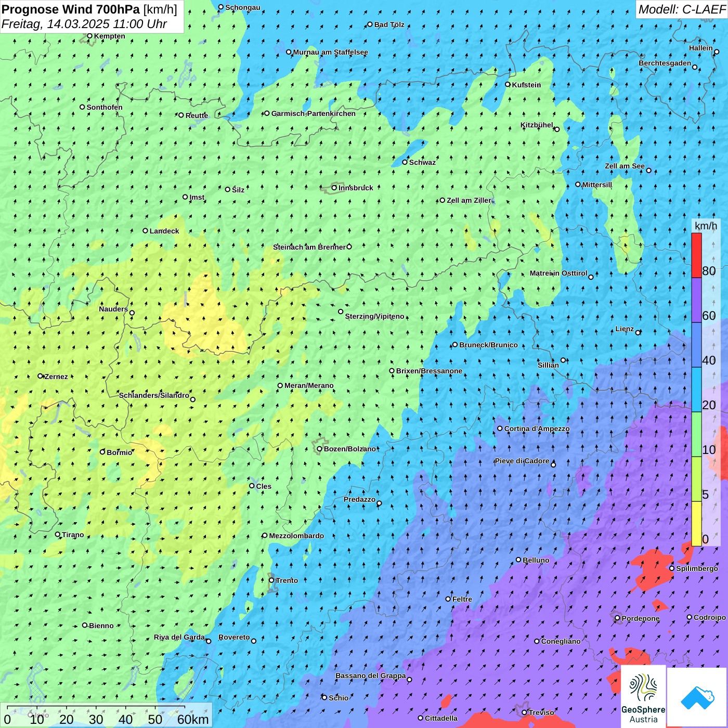Click the Meran/Merano label
This screenshot has height=728, width=728.
(x=309, y=385)
